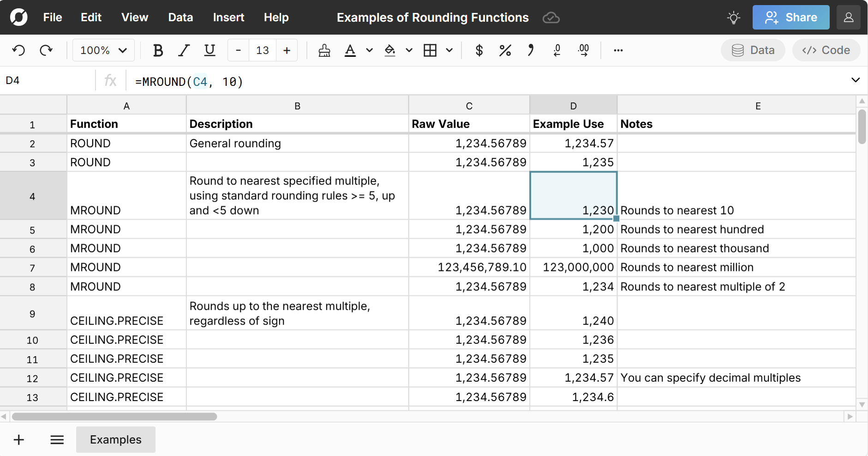Toggle underline formatting
This screenshot has height=456, width=868.
[209, 50]
